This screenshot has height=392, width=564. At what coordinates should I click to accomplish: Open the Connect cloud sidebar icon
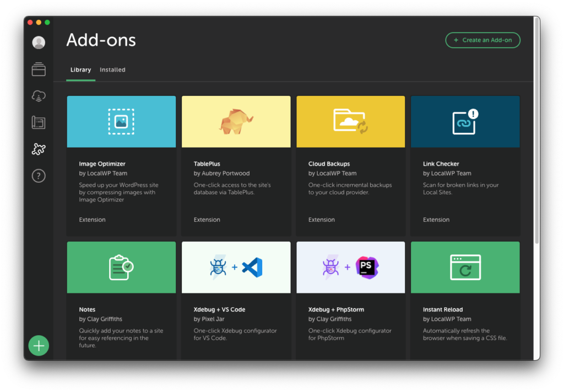click(39, 96)
